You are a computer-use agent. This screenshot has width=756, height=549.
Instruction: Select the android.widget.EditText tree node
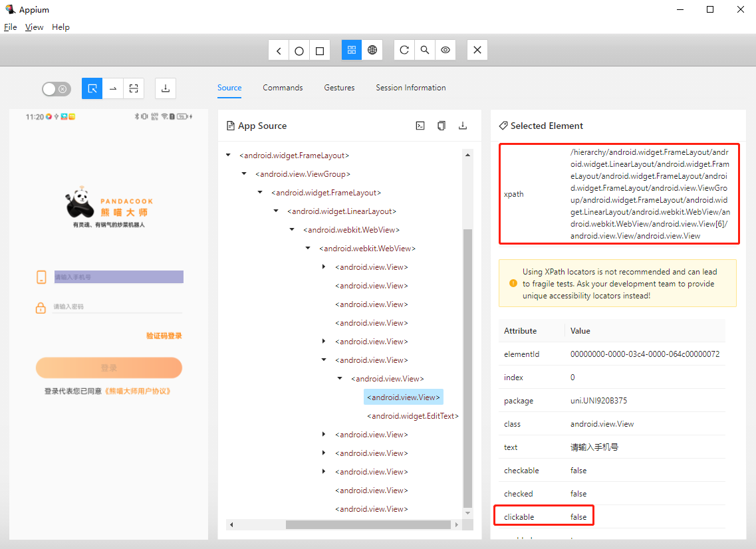pyautogui.click(x=412, y=416)
